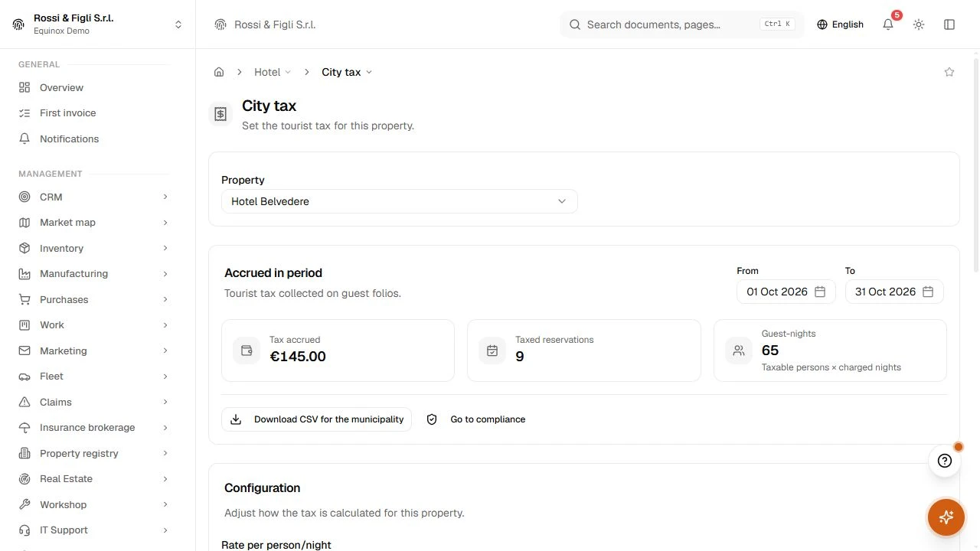Click the Overview icon in the sidebar

24,87
